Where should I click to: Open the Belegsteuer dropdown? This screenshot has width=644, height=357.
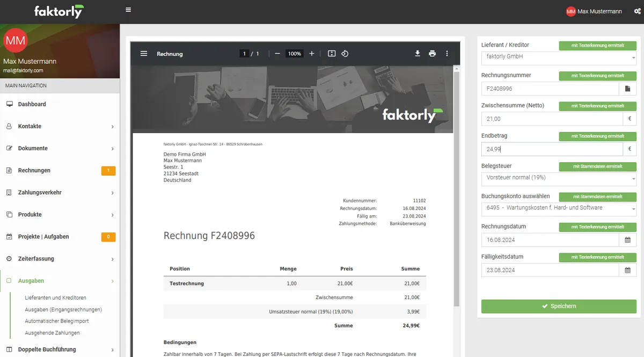(559, 179)
